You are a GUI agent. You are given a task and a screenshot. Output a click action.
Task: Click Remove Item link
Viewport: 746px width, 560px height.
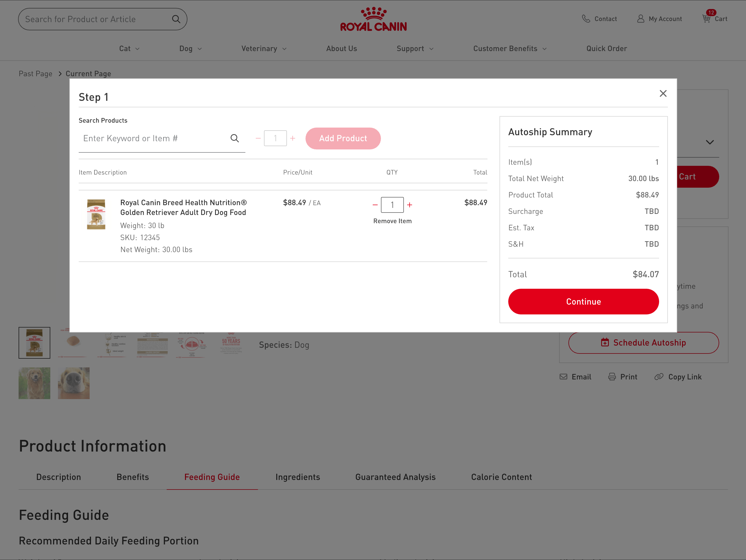pos(392,221)
